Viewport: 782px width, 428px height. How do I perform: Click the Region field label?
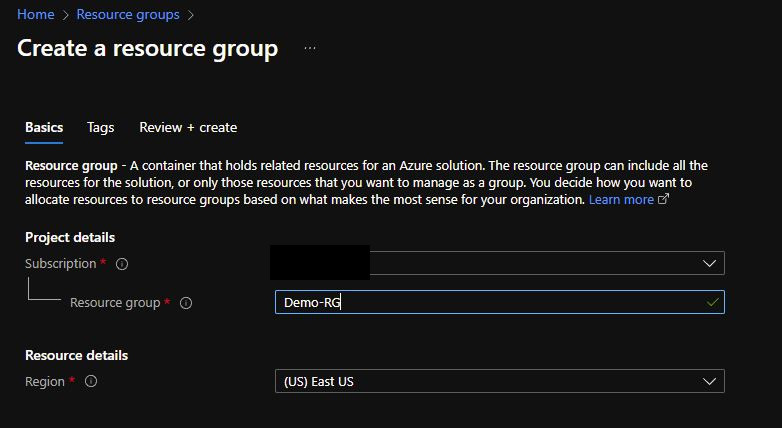[x=45, y=382]
